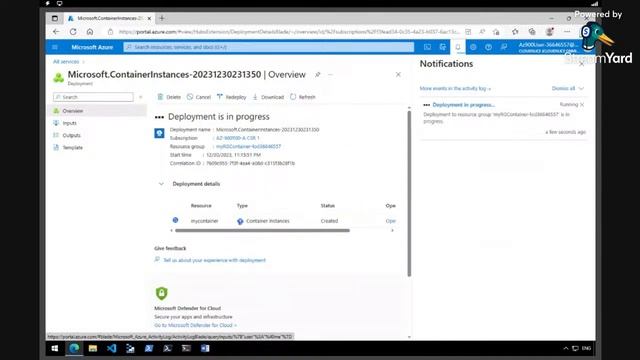Open the Windows Start menu
Image resolution: width=640 pixels, height=360 pixels.
[55, 348]
